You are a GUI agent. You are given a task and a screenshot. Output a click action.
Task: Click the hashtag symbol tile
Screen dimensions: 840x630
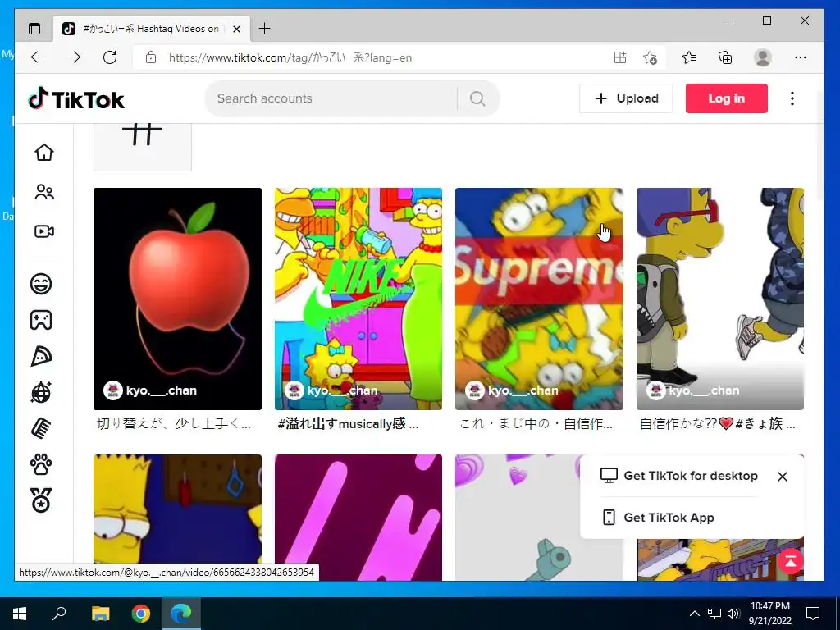143,147
